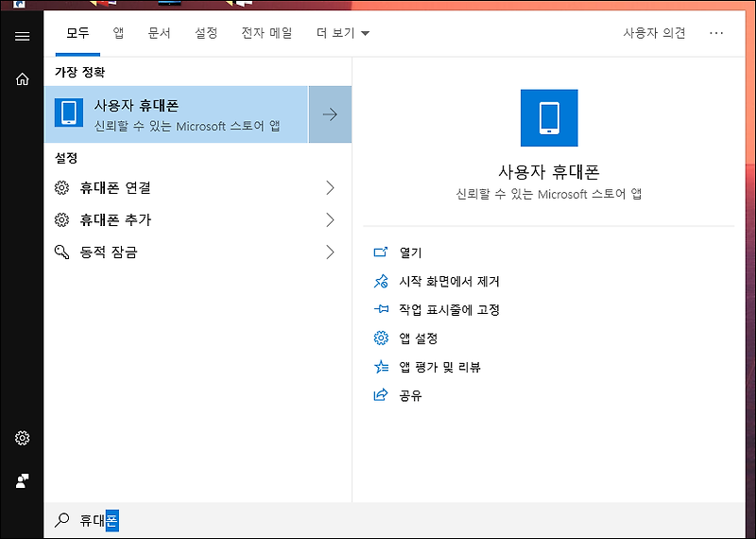
Task: Click 작업 표시줄에 고정
Action: point(450,310)
